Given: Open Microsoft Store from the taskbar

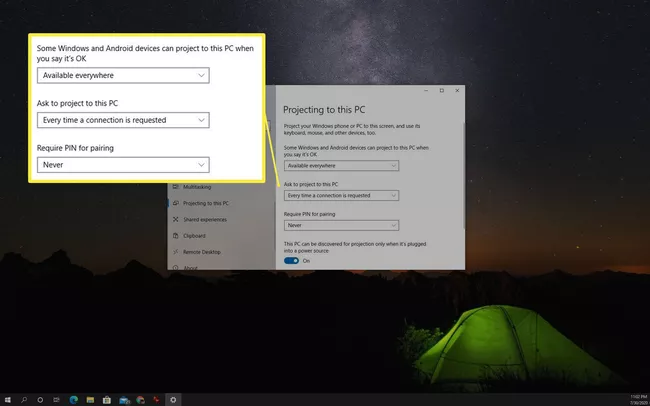Looking at the screenshot, I should point(107,400).
